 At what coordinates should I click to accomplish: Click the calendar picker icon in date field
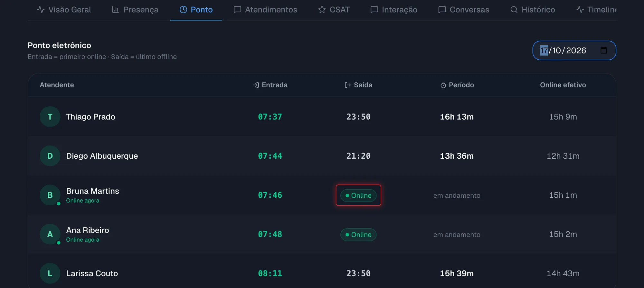click(604, 50)
